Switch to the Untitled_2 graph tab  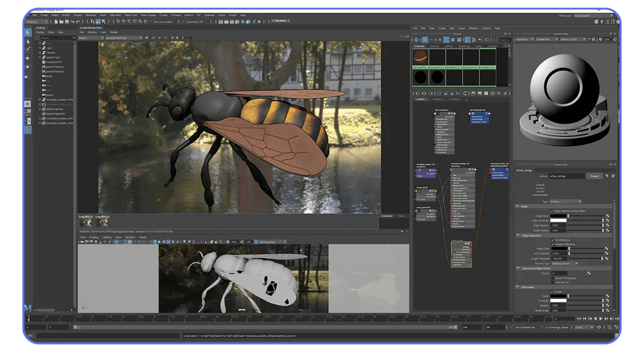point(437,99)
